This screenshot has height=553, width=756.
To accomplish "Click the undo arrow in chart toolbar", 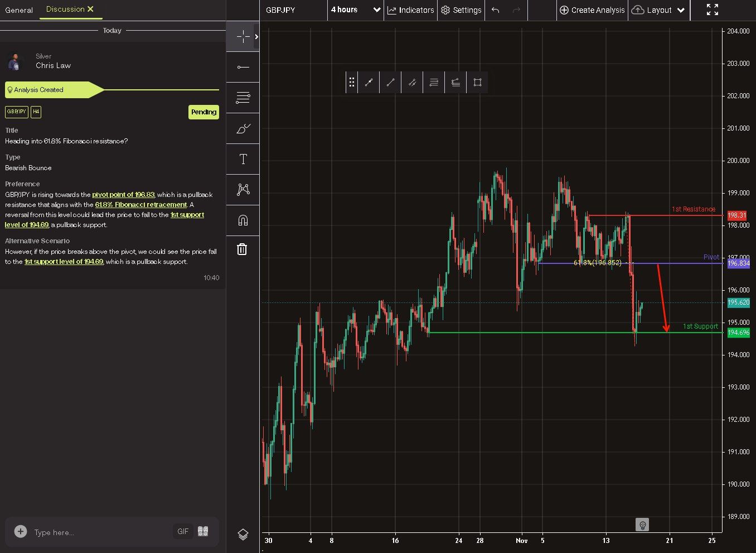I will (495, 10).
